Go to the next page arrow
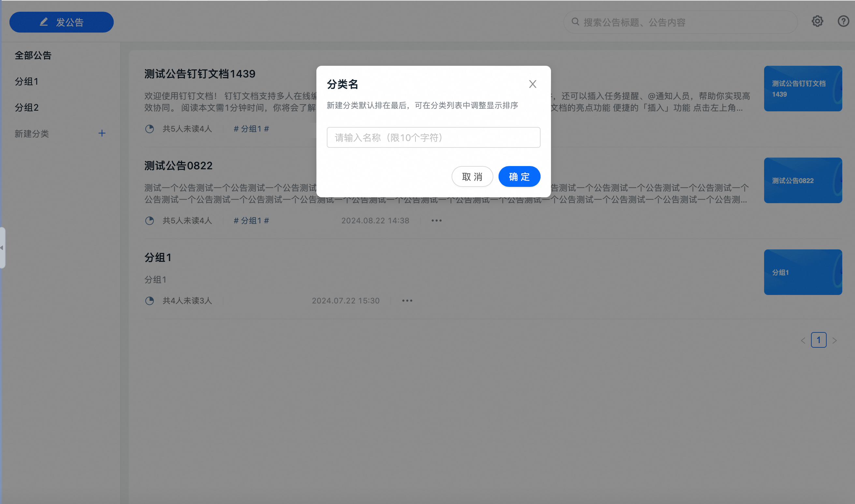 [x=834, y=340]
